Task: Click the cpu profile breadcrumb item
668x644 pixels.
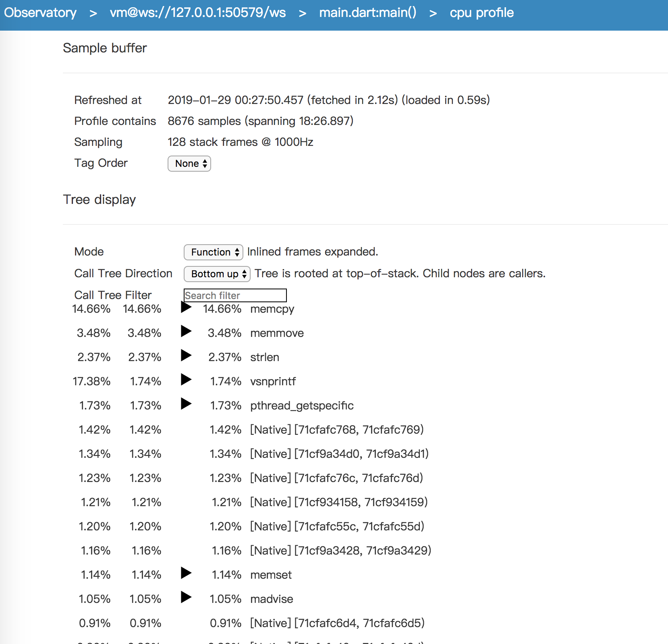Action: (482, 13)
